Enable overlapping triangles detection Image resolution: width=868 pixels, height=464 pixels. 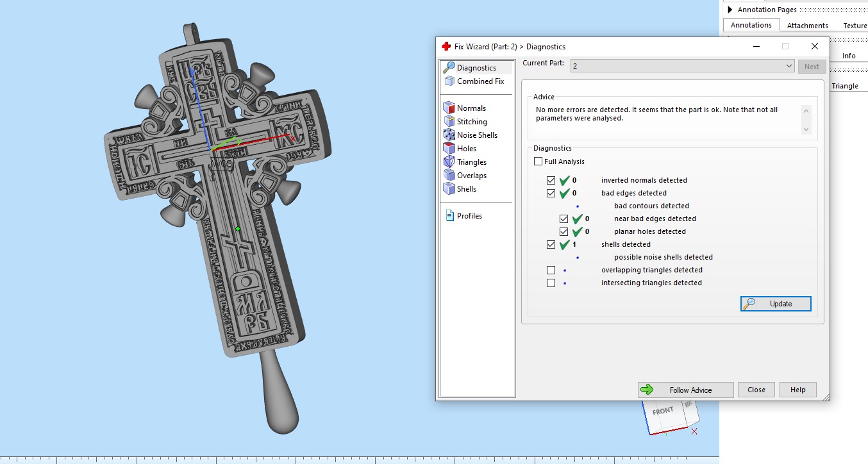[x=551, y=270]
